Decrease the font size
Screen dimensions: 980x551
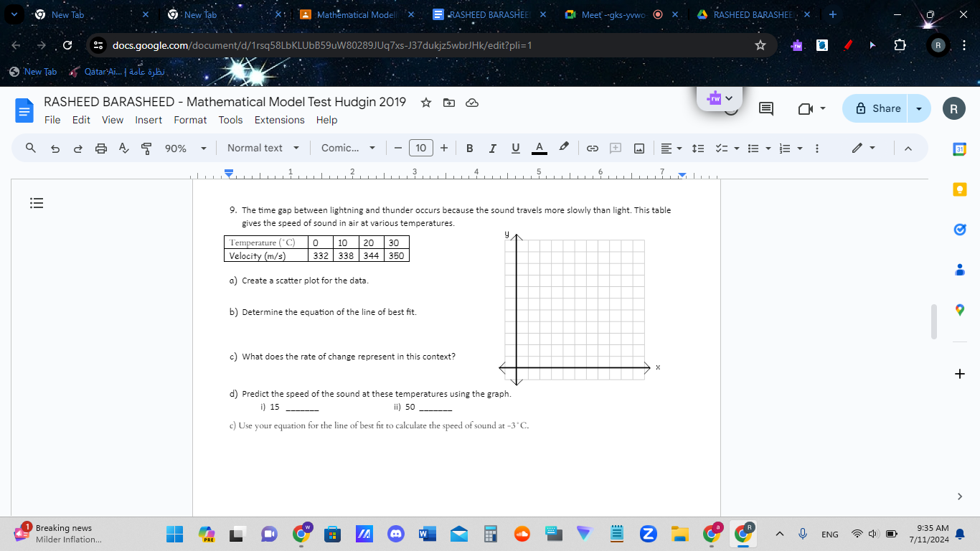pos(397,148)
